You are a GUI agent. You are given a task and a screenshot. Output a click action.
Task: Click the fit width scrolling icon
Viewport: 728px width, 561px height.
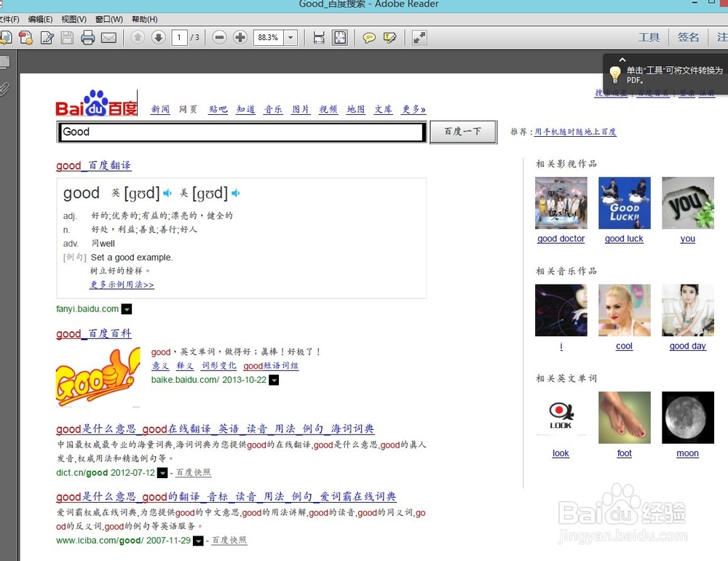pyautogui.click(x=319, y=38)
